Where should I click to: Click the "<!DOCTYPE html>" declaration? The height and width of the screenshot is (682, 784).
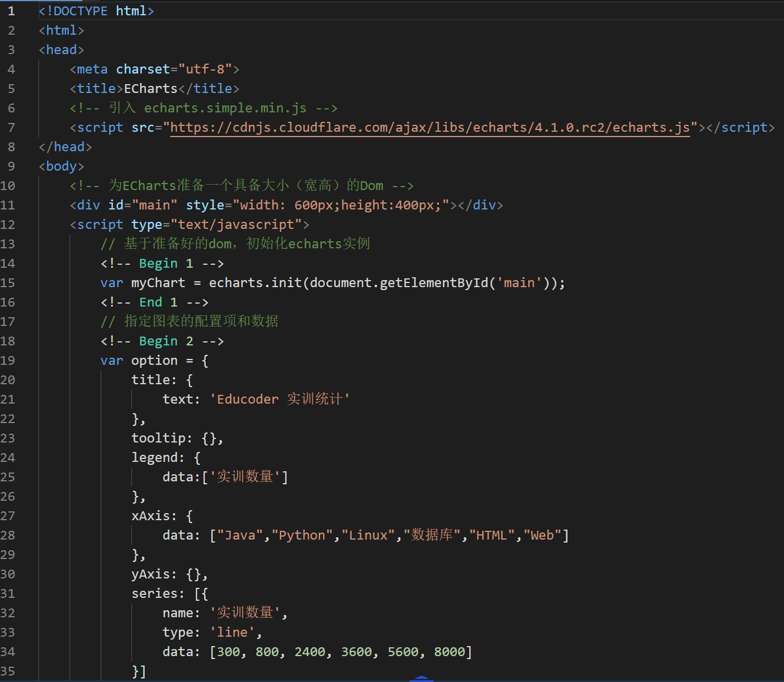[x=96, y=11]
